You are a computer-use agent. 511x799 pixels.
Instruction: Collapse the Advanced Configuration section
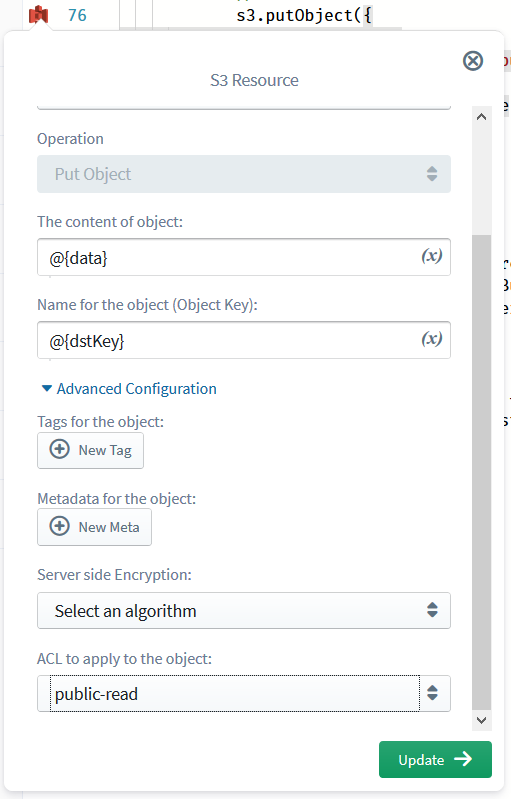click(x=129, y=389)
